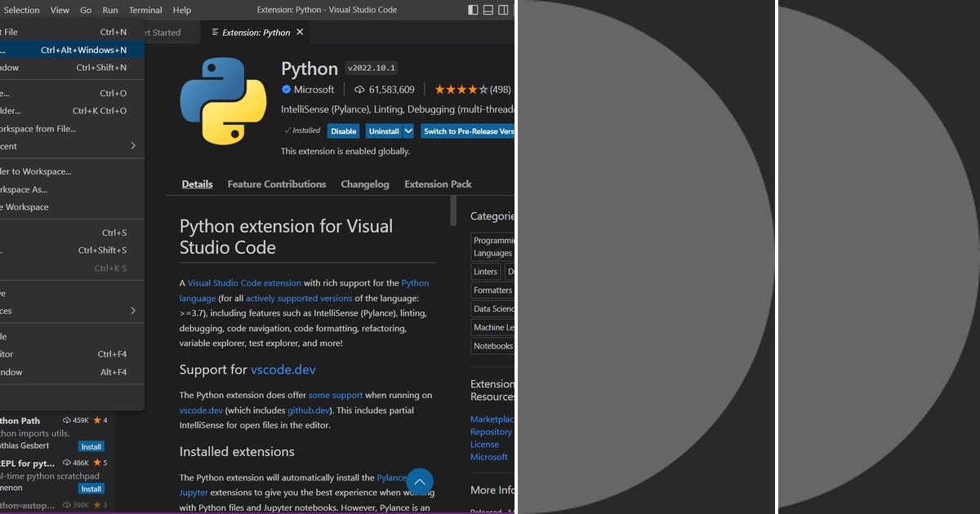The width and height of the screenshot is (980, 514).
Task: Open the Visual Studio Code extension link
Action: pyautogui.click(x=244, y=283)
